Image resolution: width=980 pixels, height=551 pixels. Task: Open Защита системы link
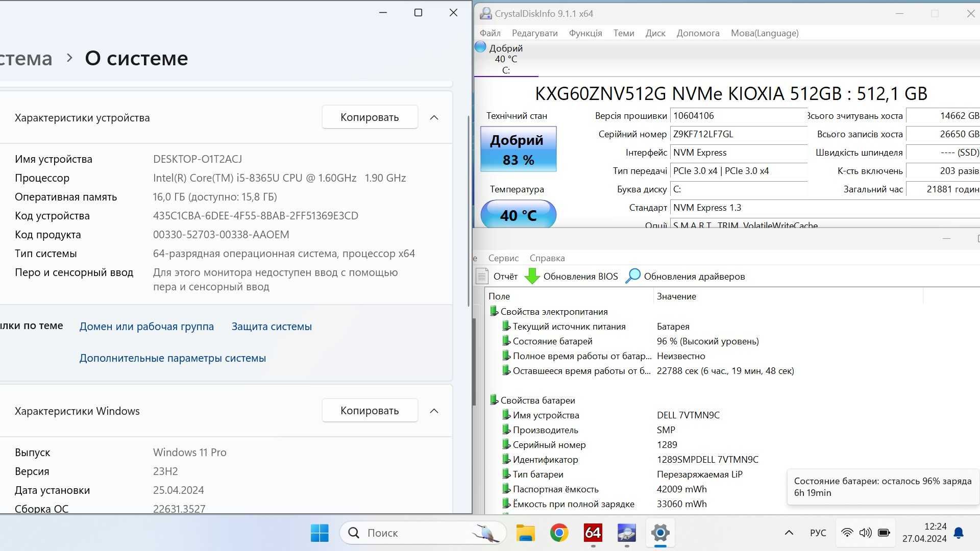pos(272,327)
